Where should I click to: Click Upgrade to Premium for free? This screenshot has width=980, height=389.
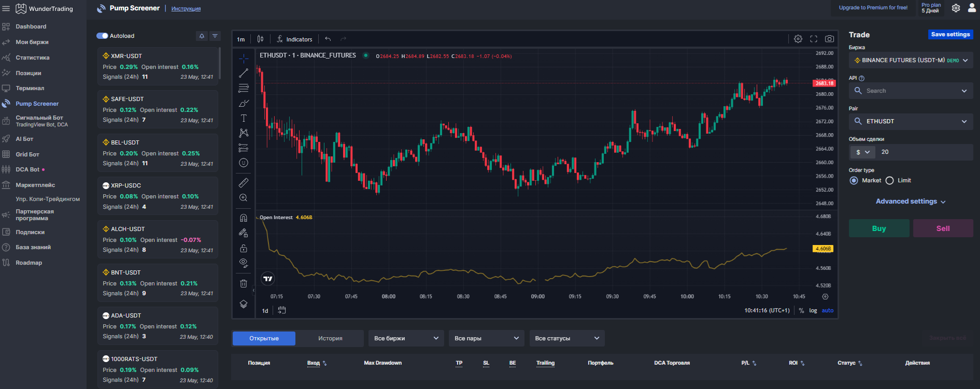point(873,8)
